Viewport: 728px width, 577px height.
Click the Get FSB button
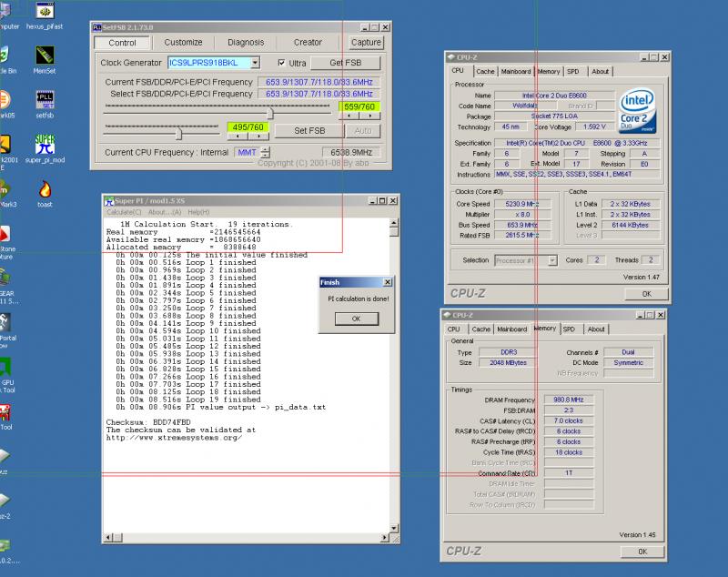coord(346,63)
